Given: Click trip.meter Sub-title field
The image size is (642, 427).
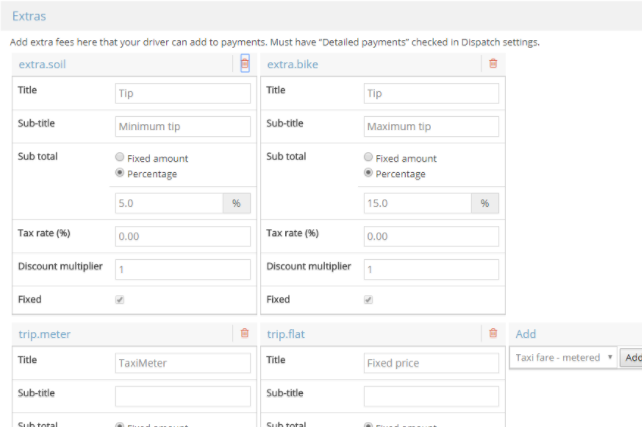Looking at the screenshot, I should tap(183, 396).
